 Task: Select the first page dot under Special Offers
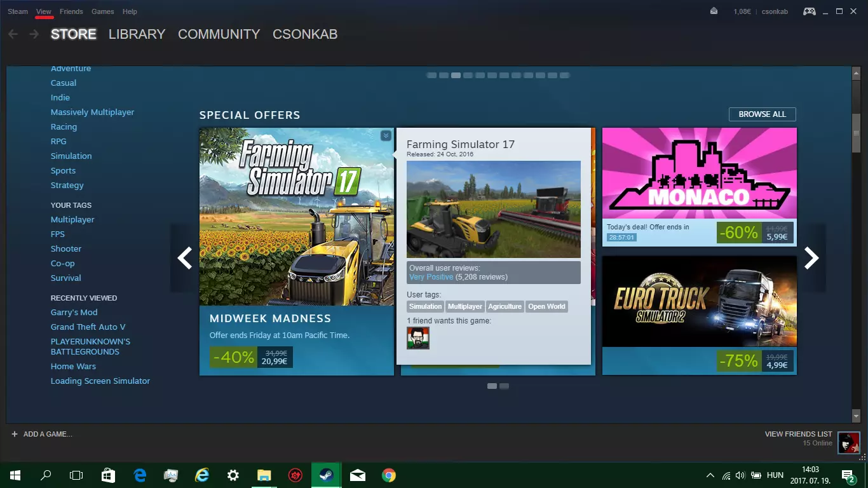[492, 386]
